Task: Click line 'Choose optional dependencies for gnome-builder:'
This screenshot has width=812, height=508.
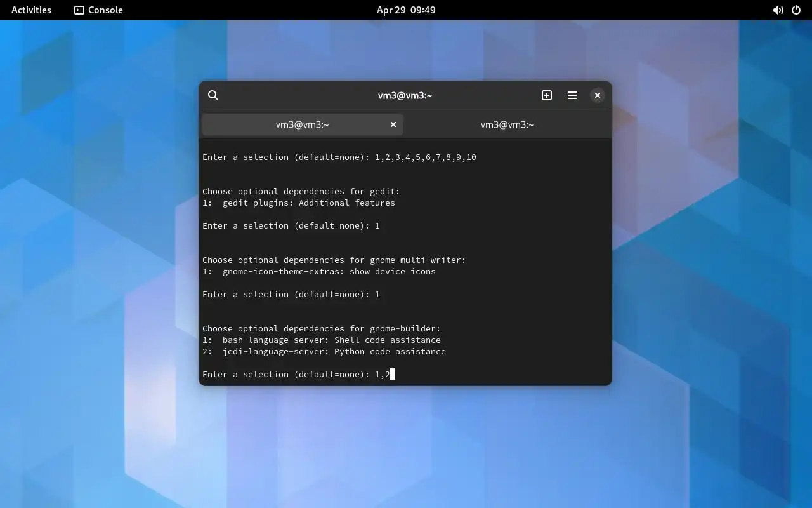Action: pos(322,329)
